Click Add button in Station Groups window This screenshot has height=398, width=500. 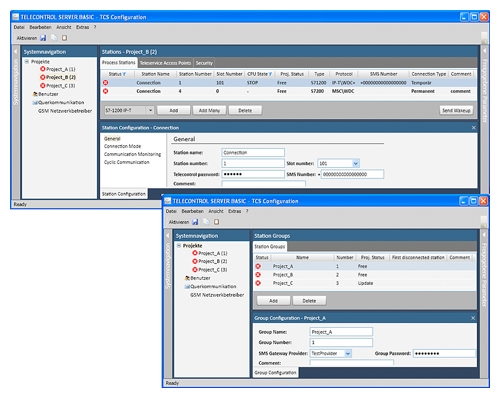pyautogui.click(x=273, y=301)
